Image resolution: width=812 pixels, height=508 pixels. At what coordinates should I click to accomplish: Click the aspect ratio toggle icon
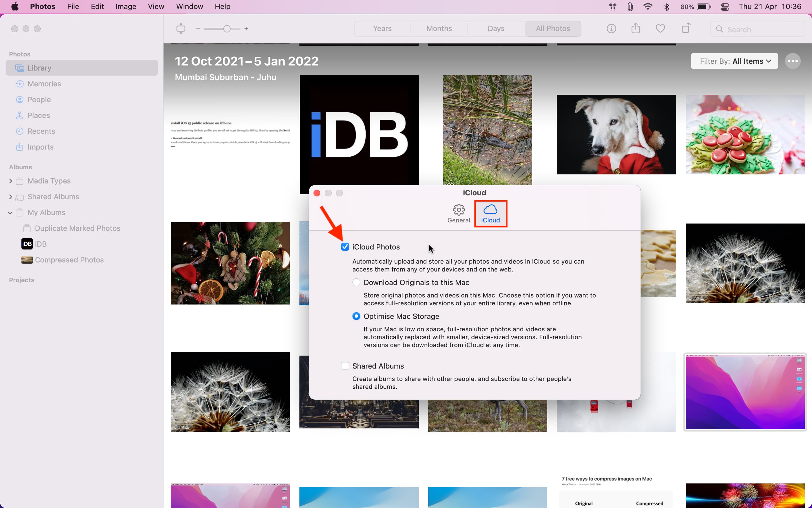(x=181, y=29)
